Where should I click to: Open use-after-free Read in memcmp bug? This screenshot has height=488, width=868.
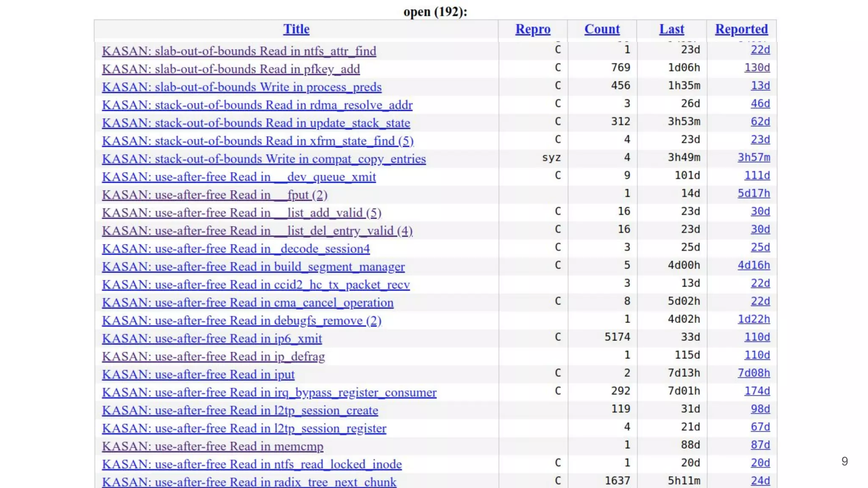(212, 446)
